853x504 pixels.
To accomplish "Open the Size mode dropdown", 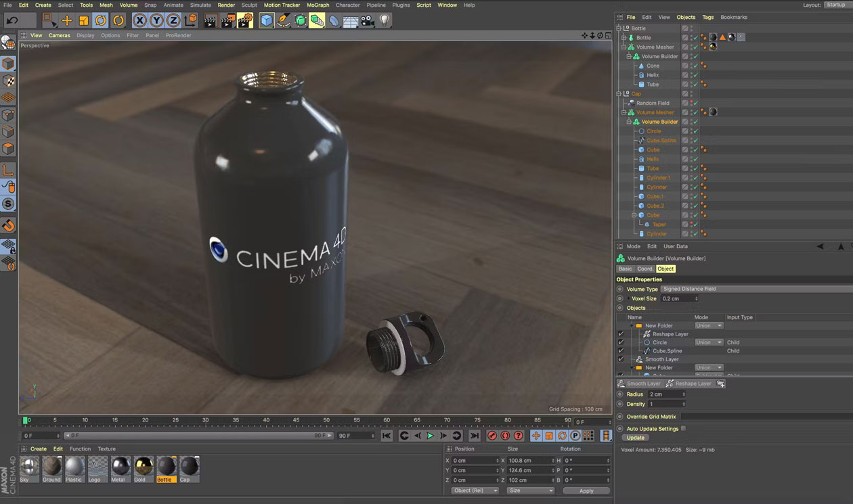I will (x=530, y=490).
